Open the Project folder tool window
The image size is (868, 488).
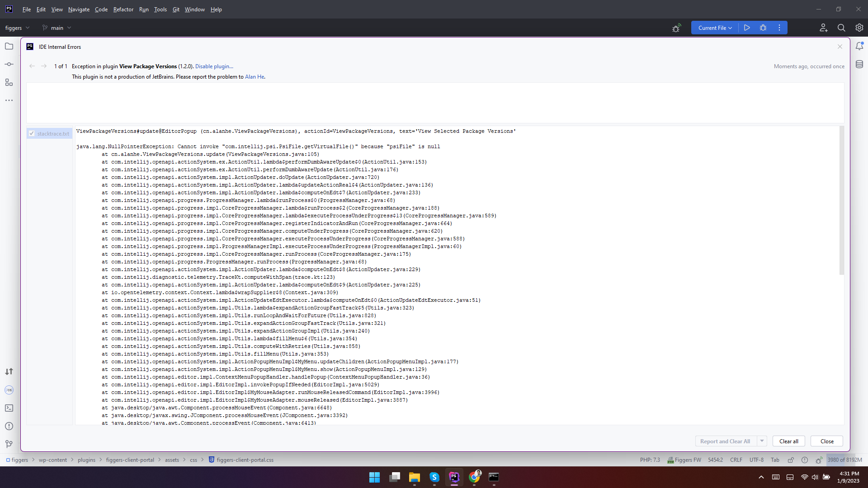[9, 46]
